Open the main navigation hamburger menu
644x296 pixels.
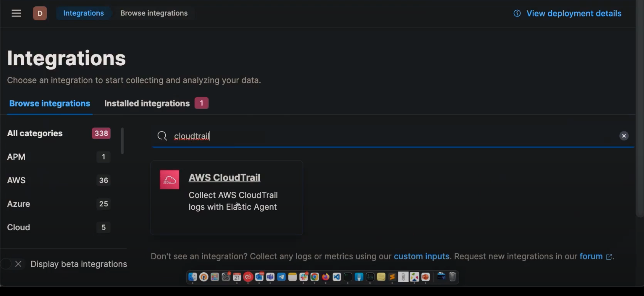point(17,13)
